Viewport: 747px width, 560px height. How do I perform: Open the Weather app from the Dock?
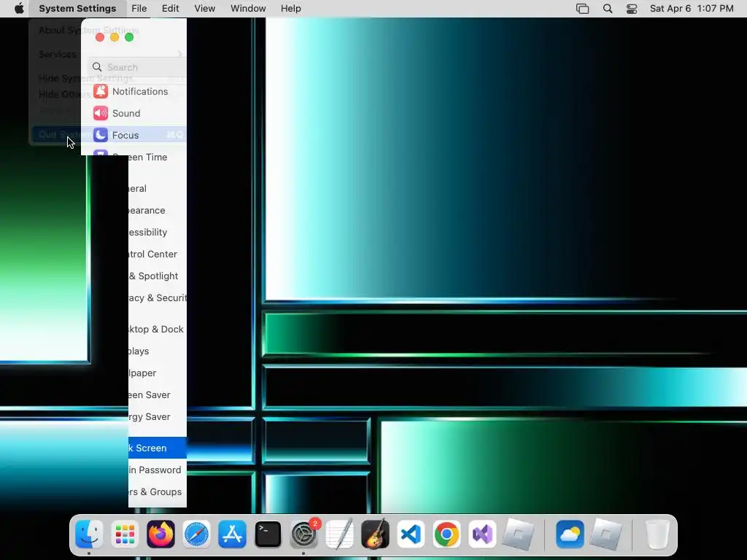570,534
